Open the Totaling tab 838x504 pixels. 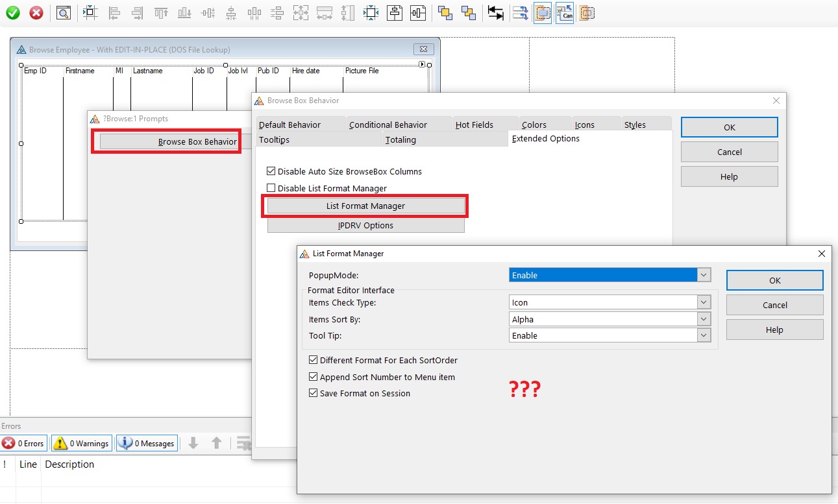click(401, 139)
